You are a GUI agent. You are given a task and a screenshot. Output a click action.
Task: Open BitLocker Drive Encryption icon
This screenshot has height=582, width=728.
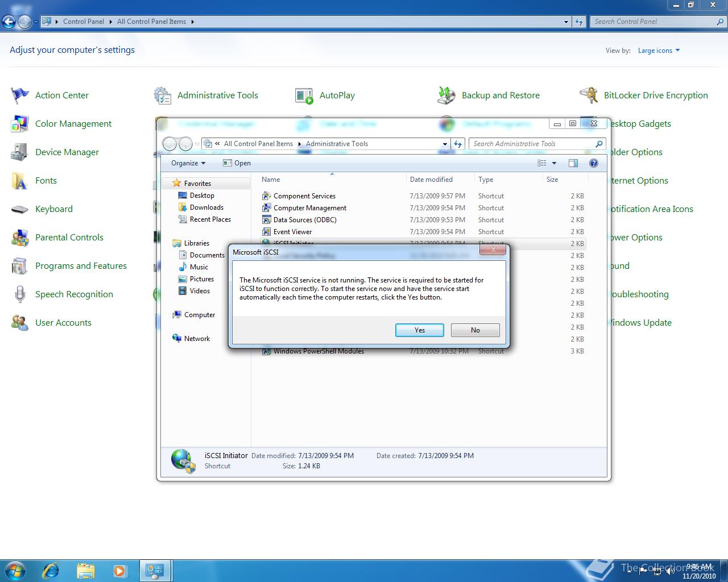tap(589, 95)
